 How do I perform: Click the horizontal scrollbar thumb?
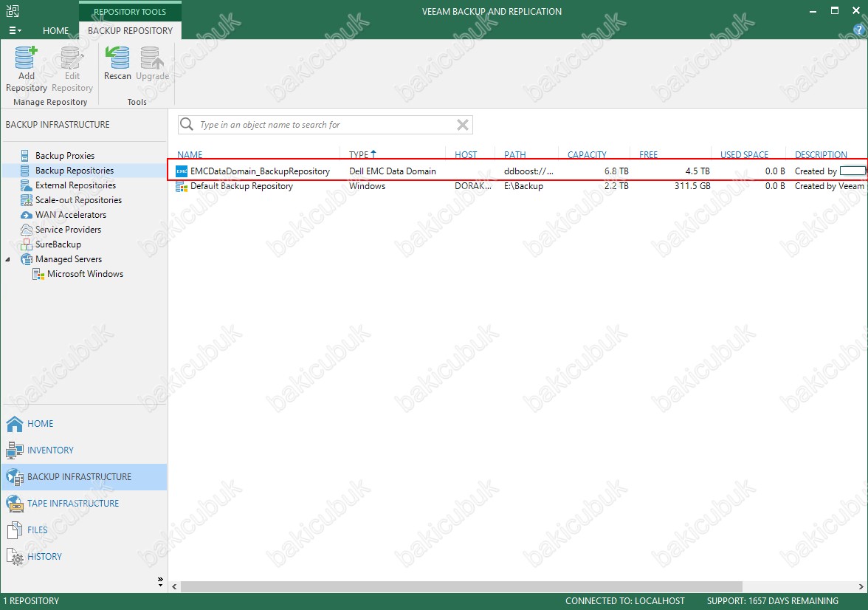coord(461,586)
